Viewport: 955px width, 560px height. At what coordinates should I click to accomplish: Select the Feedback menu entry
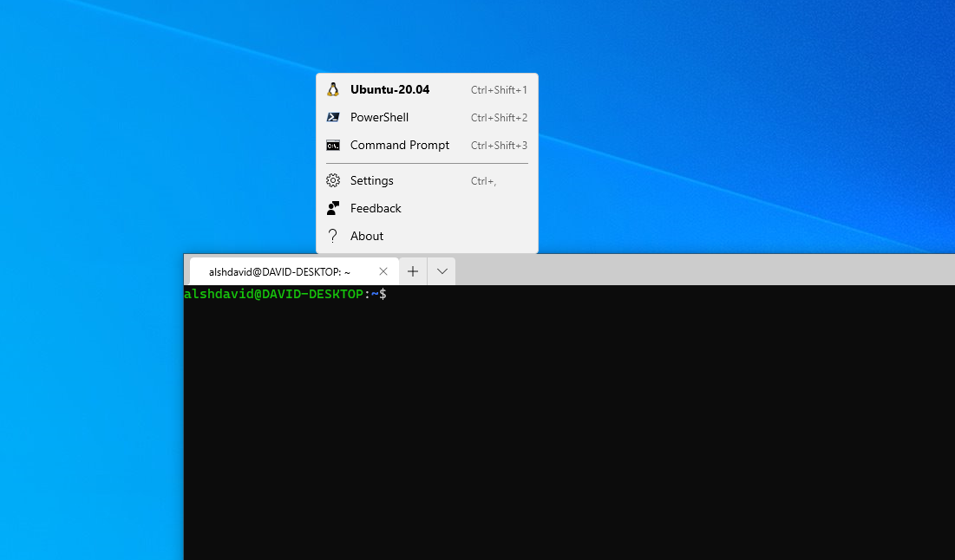pos(427,208)
